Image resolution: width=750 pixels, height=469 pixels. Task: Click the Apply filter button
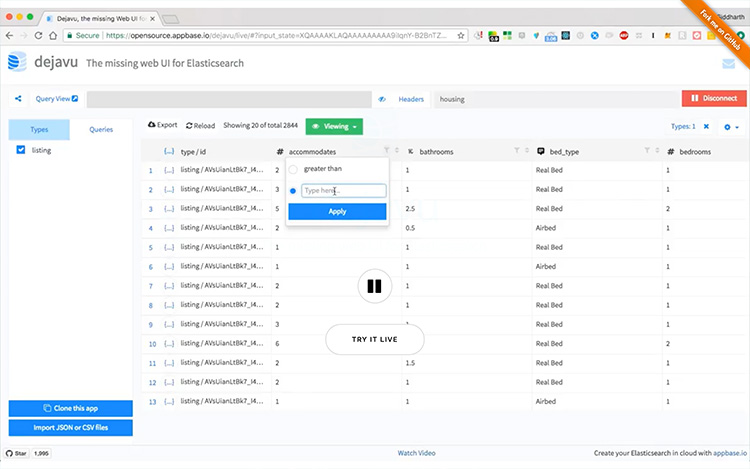pyautogui.click(x=337, y=211)
